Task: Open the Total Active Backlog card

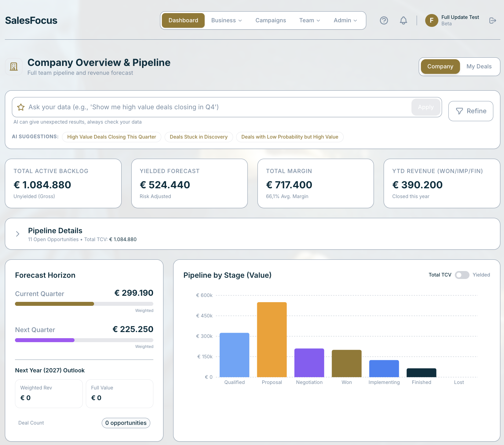Action: [x=63, y=183]
